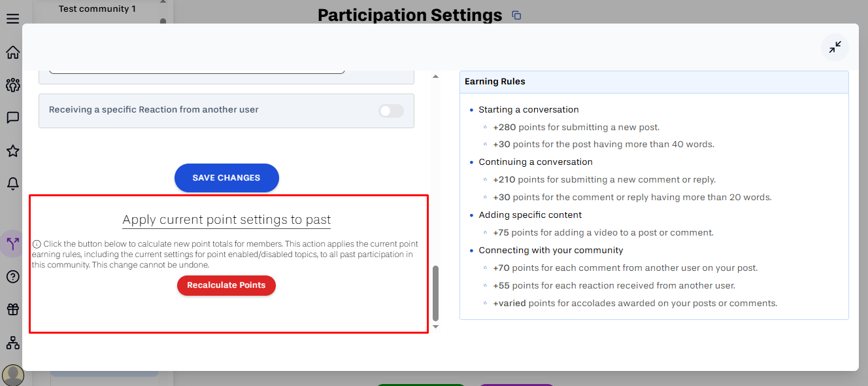Viewport: 868px width, 386px height.
Task: Open the help question mark icon
Action: point(12,277)
